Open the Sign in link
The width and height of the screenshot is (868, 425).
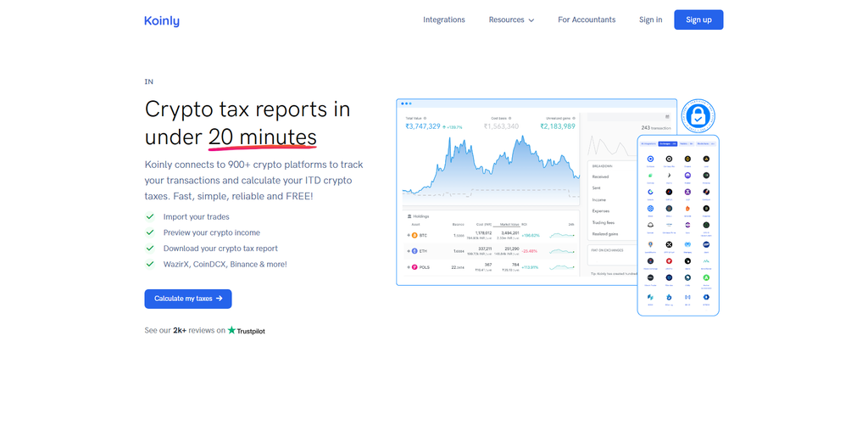point(650,20)
